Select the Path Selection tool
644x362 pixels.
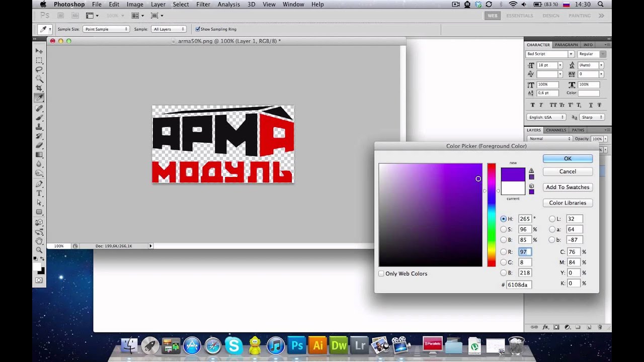click(39, 203)
